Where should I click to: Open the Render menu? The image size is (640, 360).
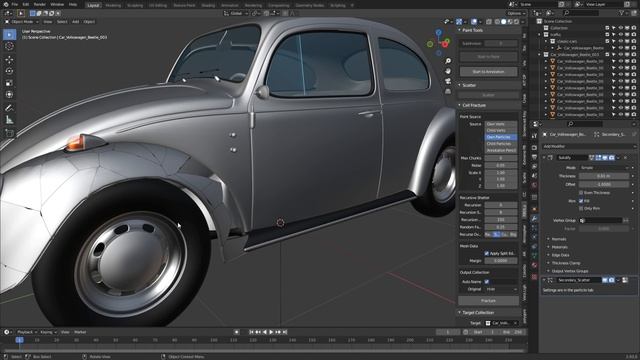40,4
